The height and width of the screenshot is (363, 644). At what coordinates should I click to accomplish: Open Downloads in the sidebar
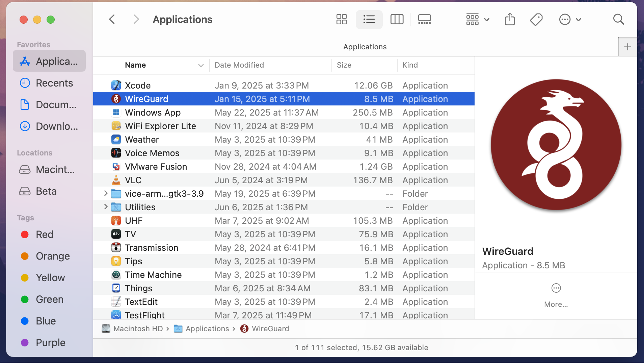coord(49,126)
